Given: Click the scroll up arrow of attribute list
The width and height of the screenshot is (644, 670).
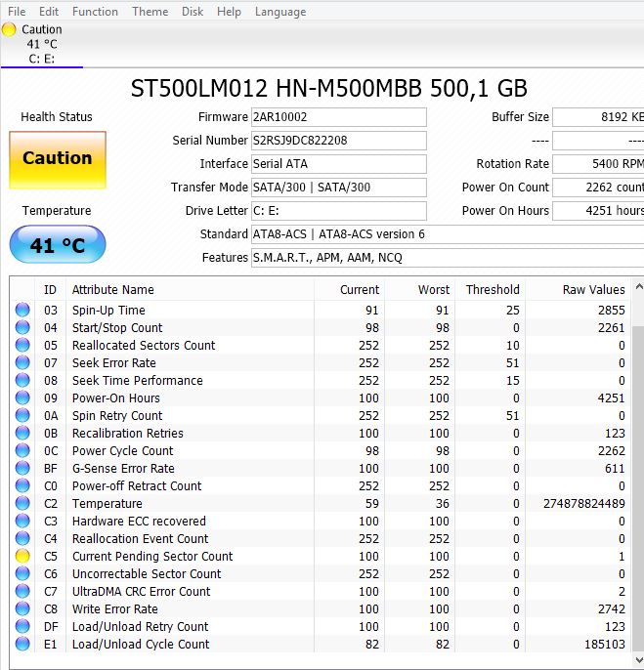Looking at the screenshot, I should coord(638,287).
